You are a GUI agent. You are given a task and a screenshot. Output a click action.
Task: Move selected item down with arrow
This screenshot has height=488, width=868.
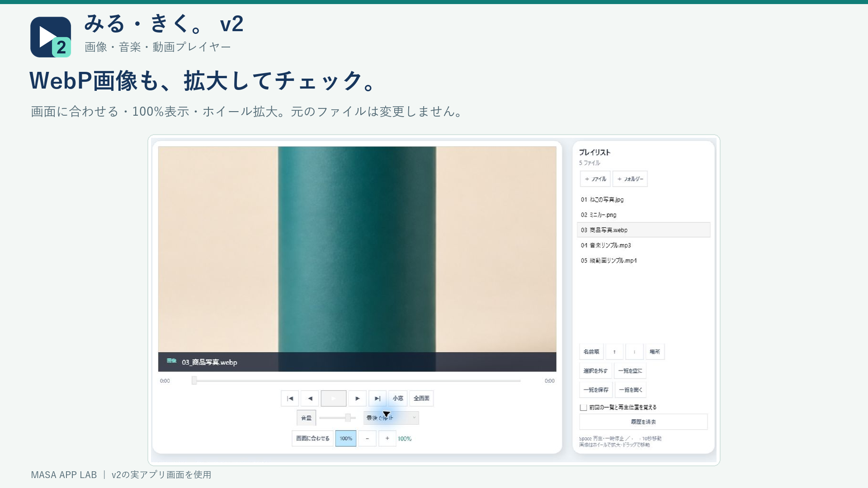coord(634,352)
